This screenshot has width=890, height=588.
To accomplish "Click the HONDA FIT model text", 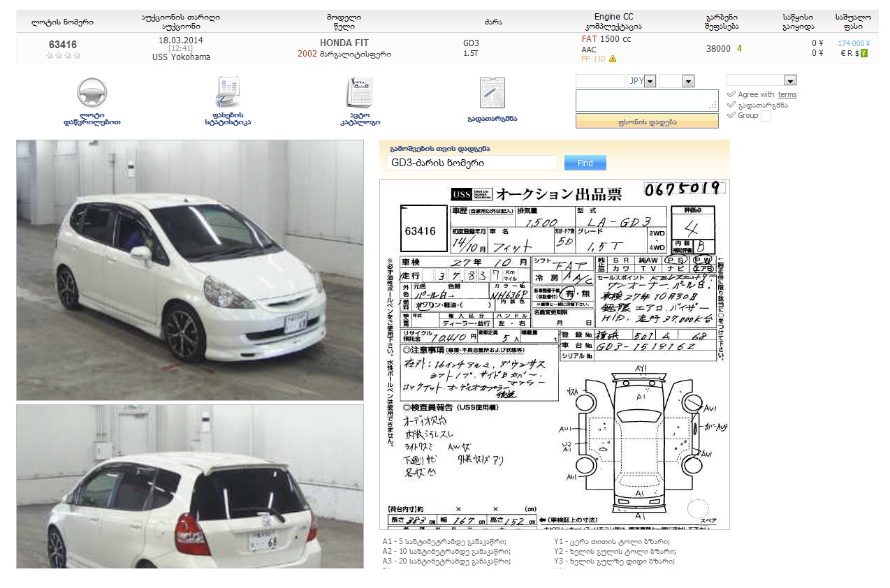I will click(x=344, y=43).
